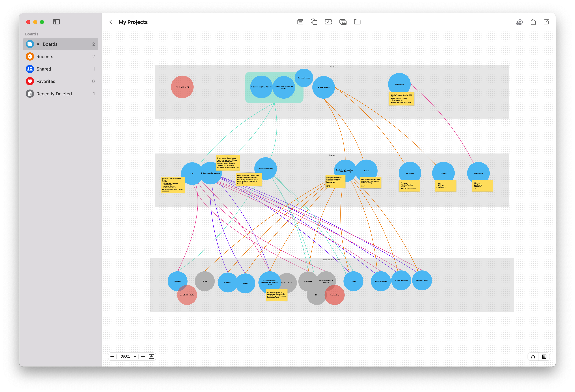Viewport: 575px width, 392px height.
Task: Open the photo or media inserter
Action: pyautogui.click(x=343, y=22)
